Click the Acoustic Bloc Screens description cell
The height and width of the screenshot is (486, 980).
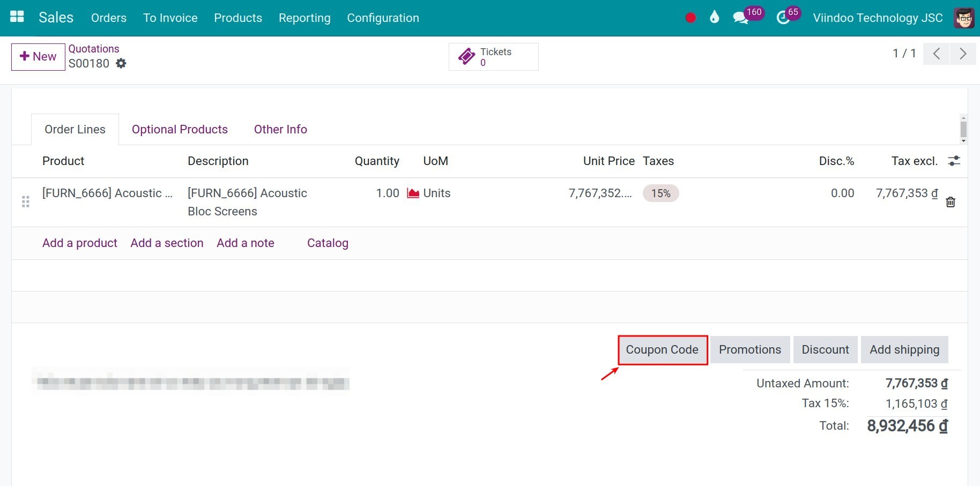tap(247, 202)
